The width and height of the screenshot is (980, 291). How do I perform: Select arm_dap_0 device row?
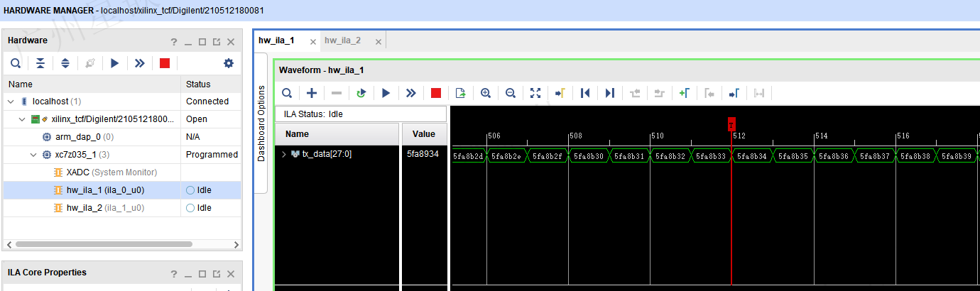click(122, 137)
